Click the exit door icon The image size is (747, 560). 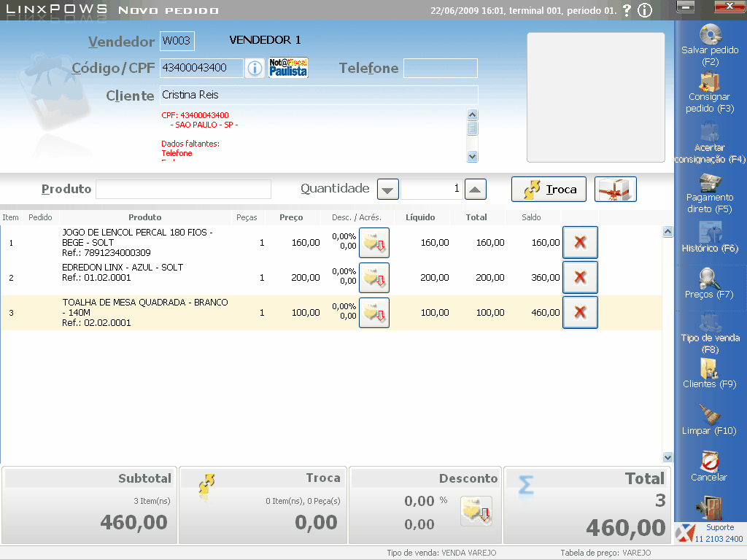pyautogui.click(x=709, y=507)
